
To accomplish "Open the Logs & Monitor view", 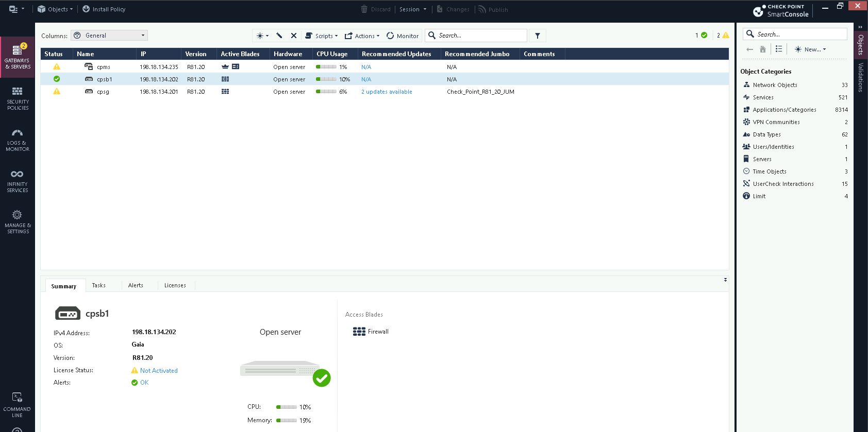I will point(18,140).
